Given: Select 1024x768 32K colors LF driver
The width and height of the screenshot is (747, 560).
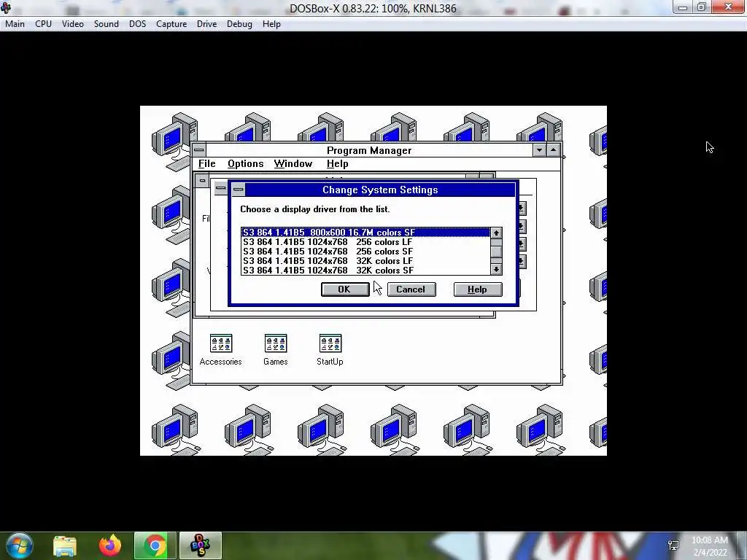Looking at the screenshot, I should [365, 261].
